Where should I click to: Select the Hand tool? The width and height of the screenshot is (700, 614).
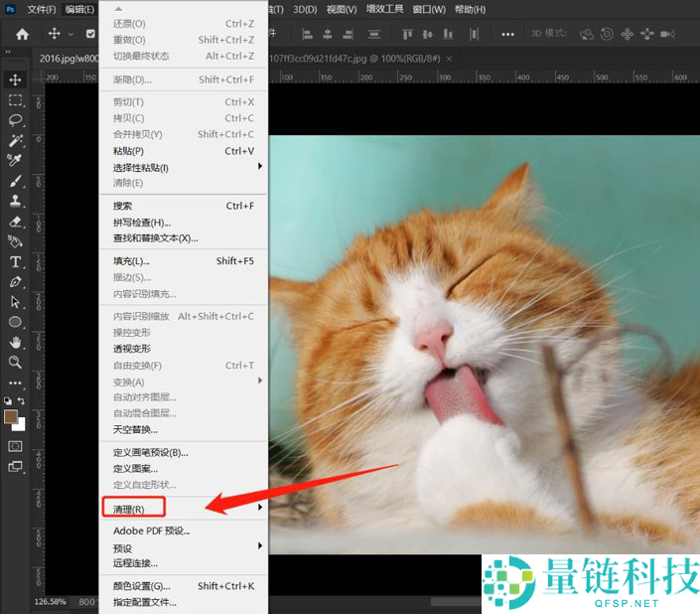[16, 343]
